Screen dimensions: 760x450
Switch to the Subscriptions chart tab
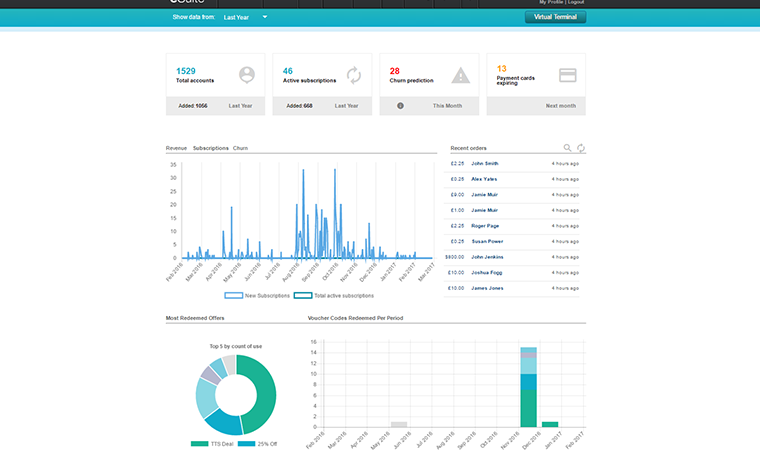210,148
